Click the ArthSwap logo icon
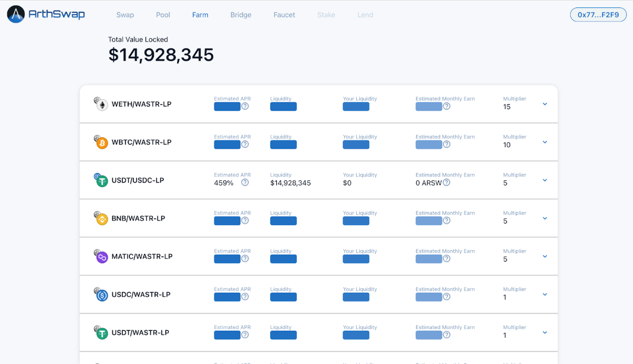The height and width of the screenshot is (364, 633). (x=16, y=15)
